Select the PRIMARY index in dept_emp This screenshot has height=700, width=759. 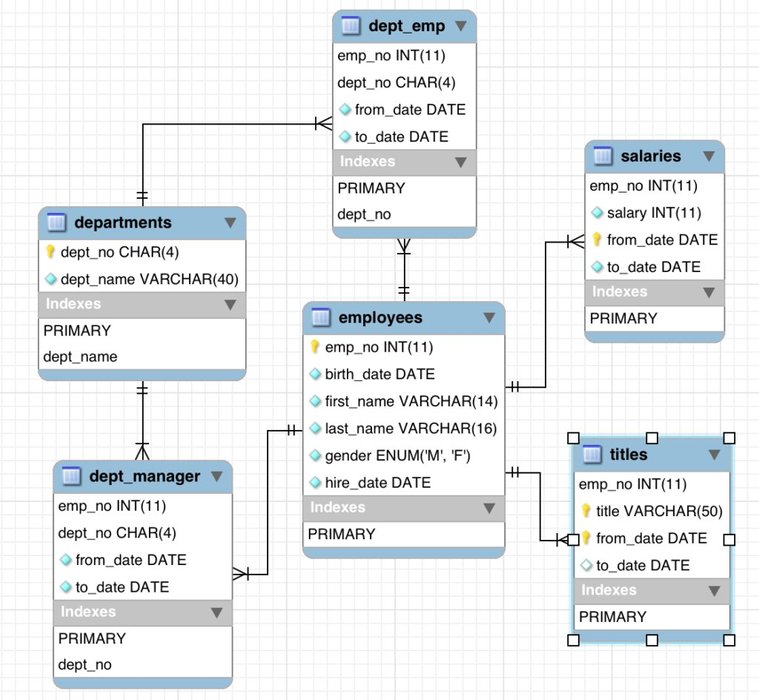coord(405,188)
